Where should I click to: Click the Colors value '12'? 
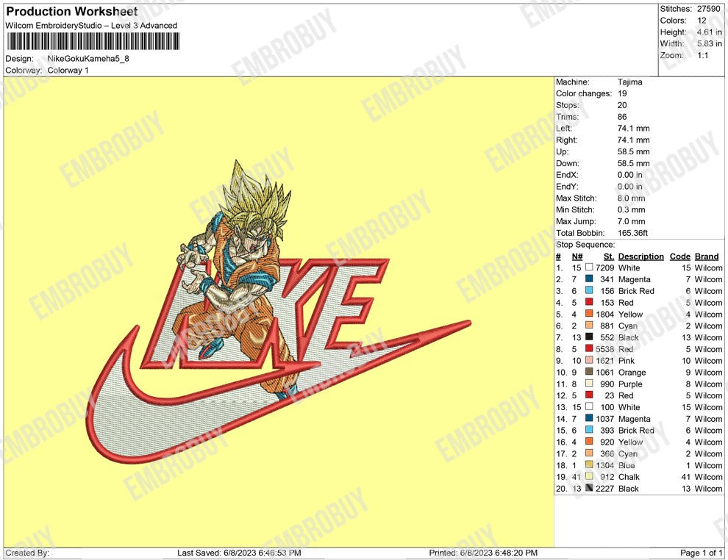pos(702,21)
